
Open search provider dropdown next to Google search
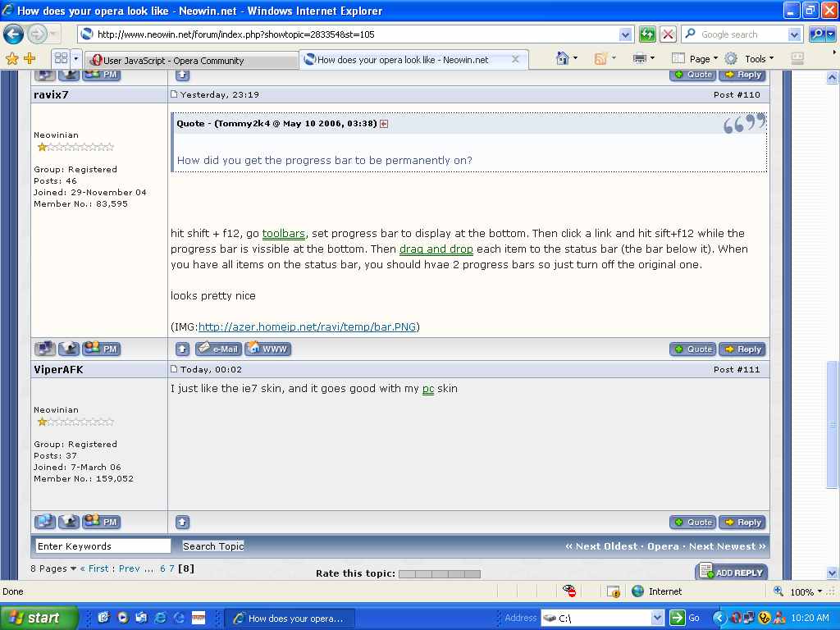(794, 34)
